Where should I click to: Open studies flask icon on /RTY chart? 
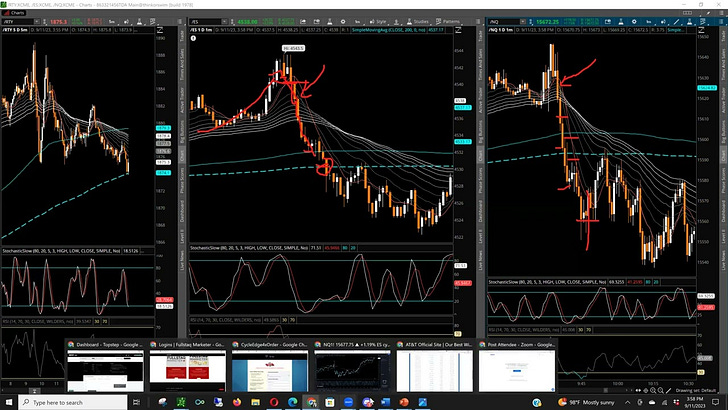click(139, 21)
